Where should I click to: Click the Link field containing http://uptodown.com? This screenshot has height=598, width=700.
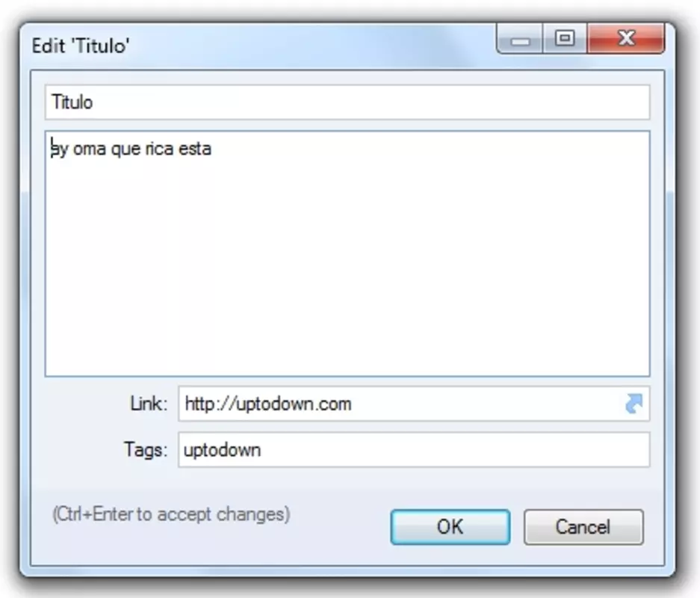click(x=414, y=404)
